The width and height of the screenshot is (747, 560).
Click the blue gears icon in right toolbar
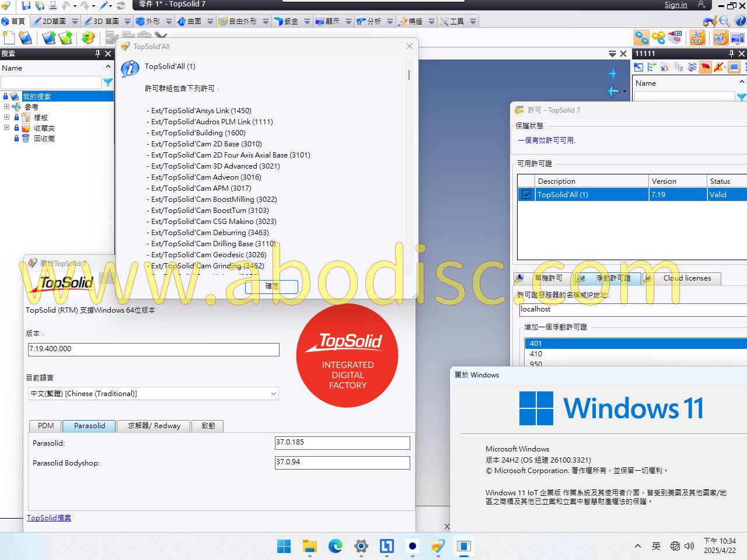(x=641, y=38)
